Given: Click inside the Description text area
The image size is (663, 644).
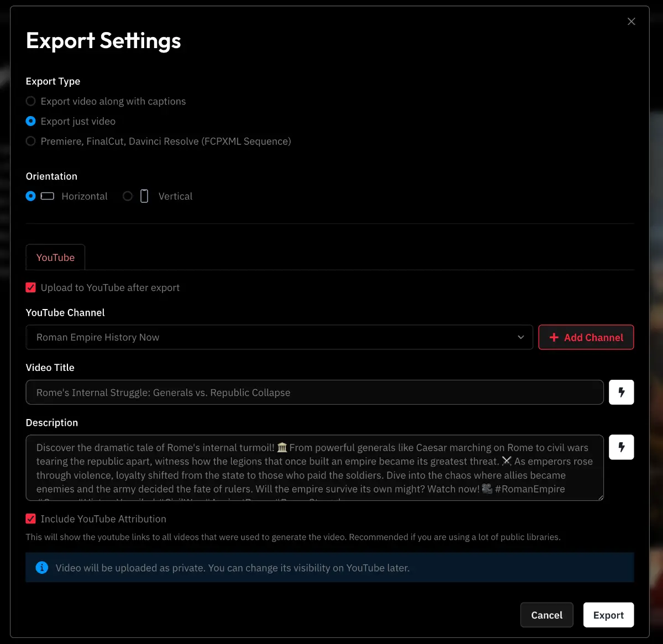Looking at the screenshot, I should pos(314,468).
